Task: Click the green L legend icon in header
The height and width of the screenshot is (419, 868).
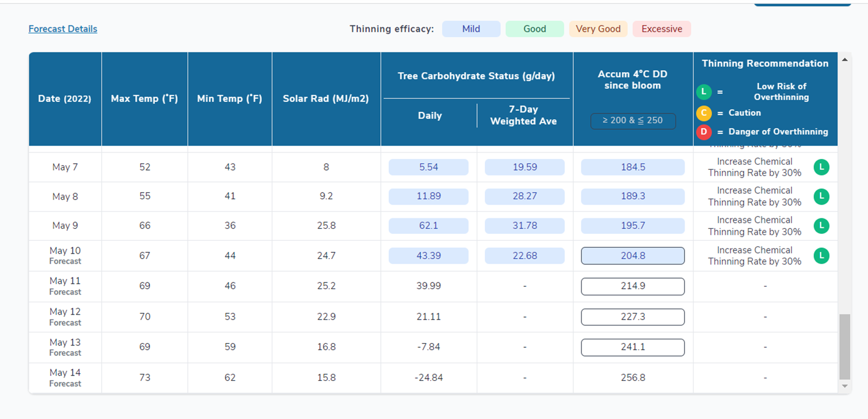Action: (704, 92)
